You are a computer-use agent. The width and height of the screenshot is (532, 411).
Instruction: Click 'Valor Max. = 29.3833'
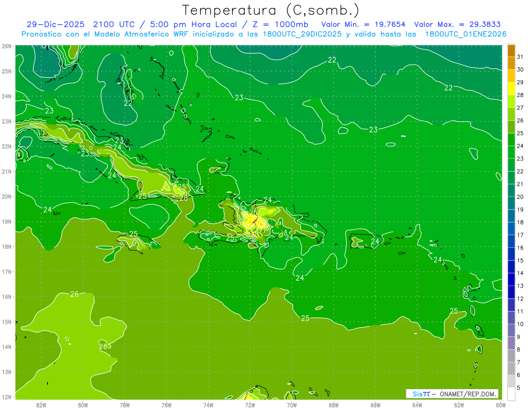click(458, 24)
